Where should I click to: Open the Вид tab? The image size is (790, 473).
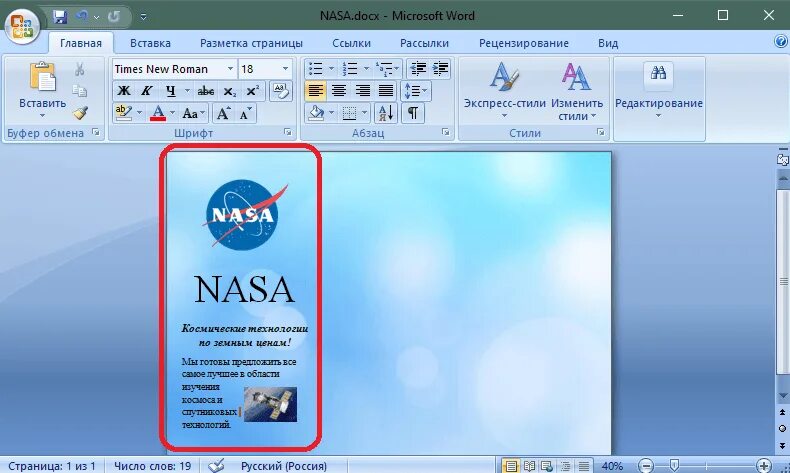click(608, 43)
